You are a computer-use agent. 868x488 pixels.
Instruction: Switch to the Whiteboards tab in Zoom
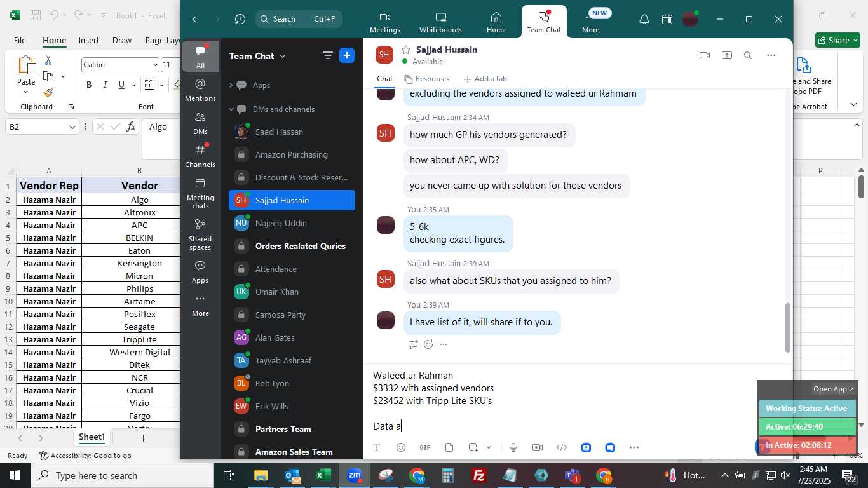[440, 22]
